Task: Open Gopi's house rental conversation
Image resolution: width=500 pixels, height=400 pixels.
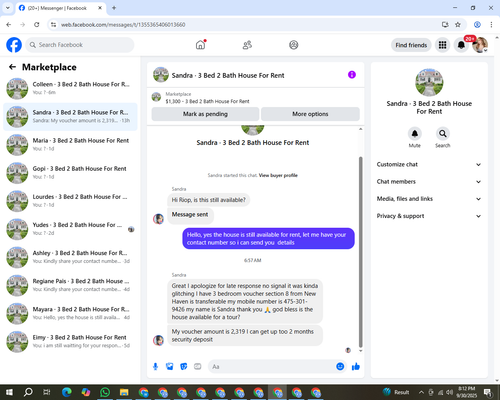Action: pyautogui.click(x=70, y=173)
